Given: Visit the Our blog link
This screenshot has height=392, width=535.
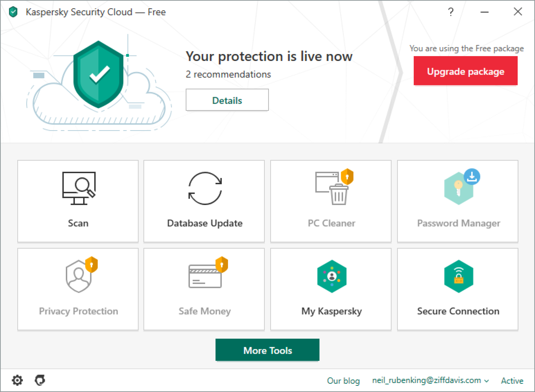Looking at the screenshot, I should coord(343,381).
